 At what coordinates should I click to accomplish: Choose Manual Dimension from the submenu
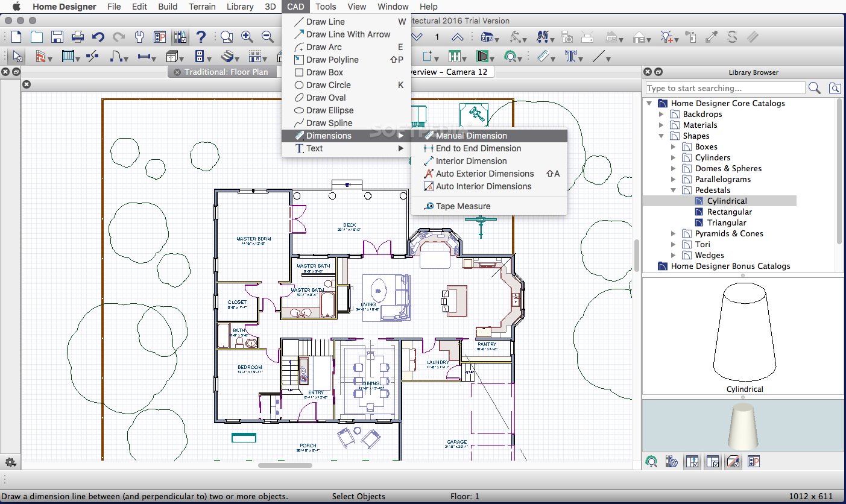[489, 136]
